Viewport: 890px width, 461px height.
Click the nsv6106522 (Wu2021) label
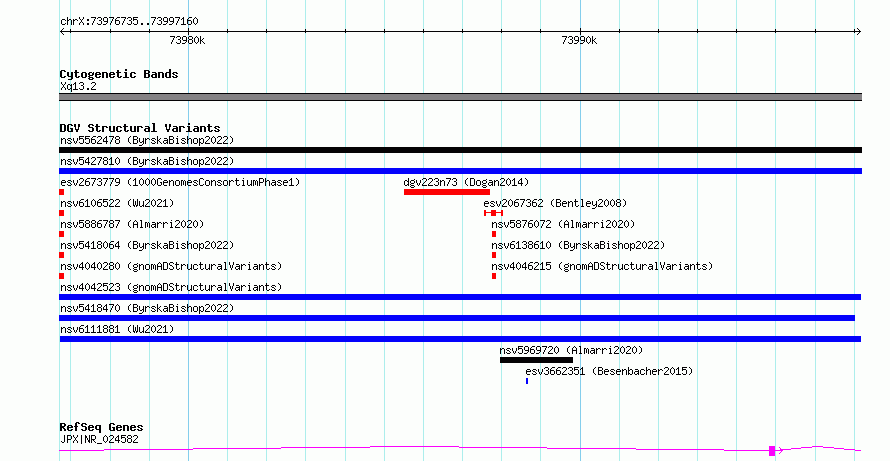(x=117, y=203)
